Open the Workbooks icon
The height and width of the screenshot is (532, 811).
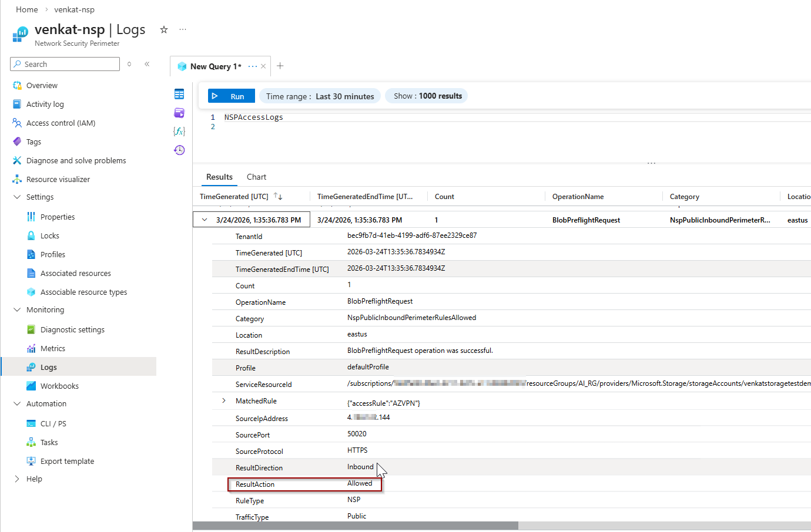[31, 386]
